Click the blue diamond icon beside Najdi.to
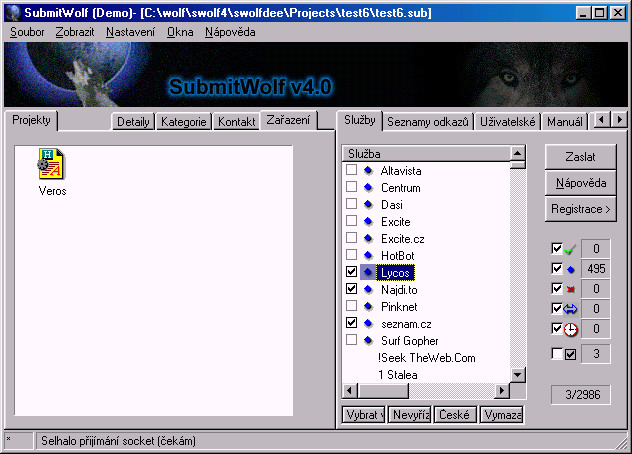 click(368, 289)
